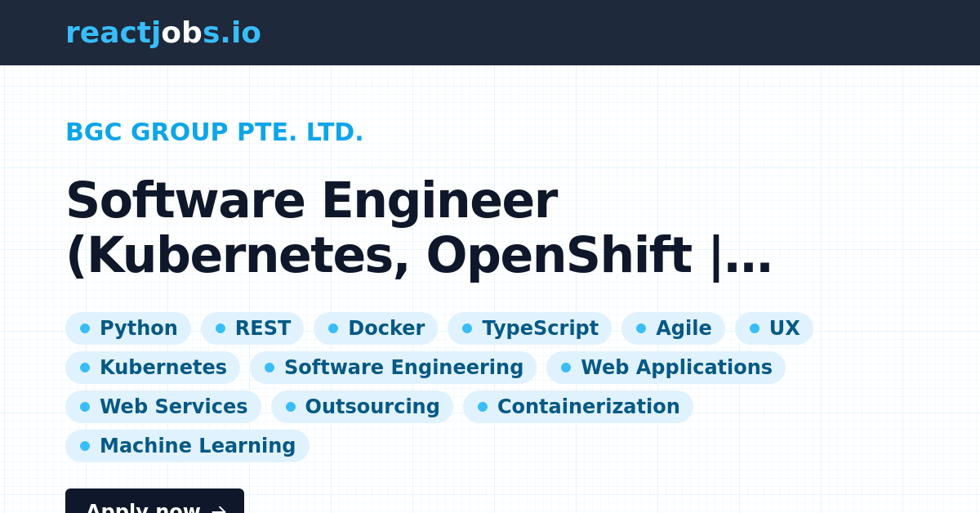Click the Apply now button
Screen dimensions: 980x513
click(154, 505)
